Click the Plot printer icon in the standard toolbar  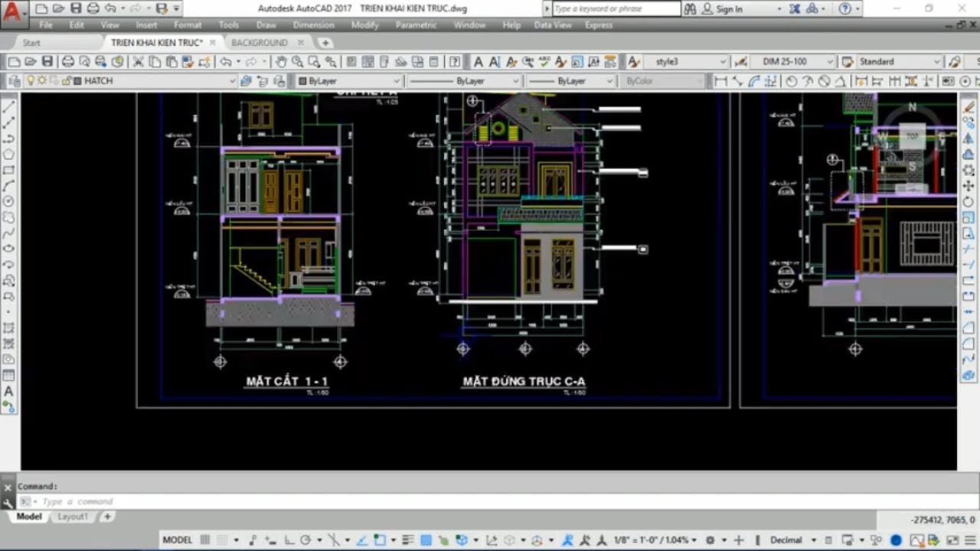point(67,62)
